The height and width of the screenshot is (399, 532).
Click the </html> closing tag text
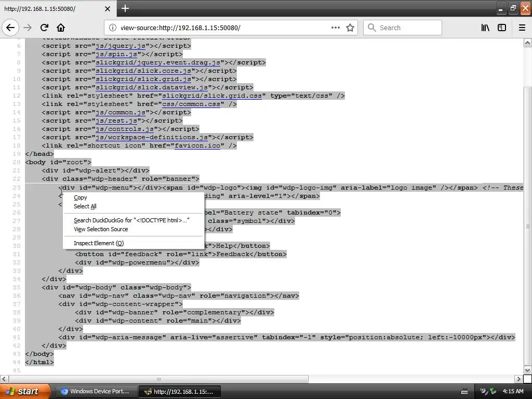pos(39,362)
